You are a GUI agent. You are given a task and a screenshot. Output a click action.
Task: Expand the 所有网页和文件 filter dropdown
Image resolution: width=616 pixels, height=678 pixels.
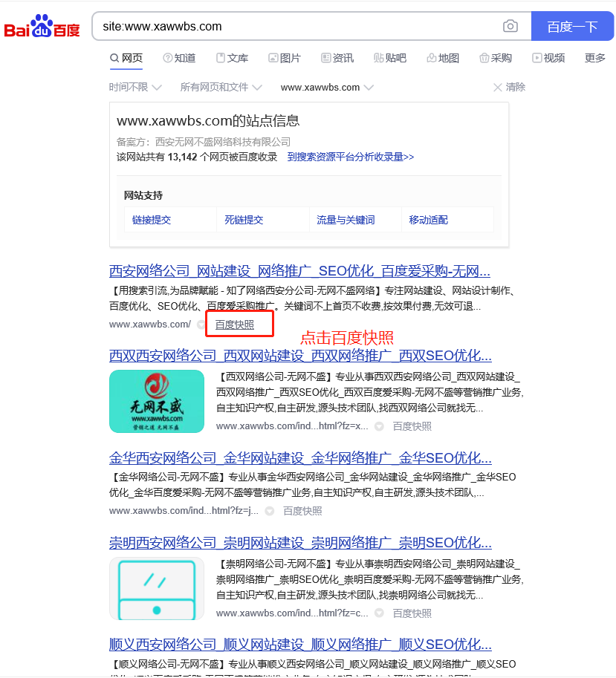[x=221, y=88]
